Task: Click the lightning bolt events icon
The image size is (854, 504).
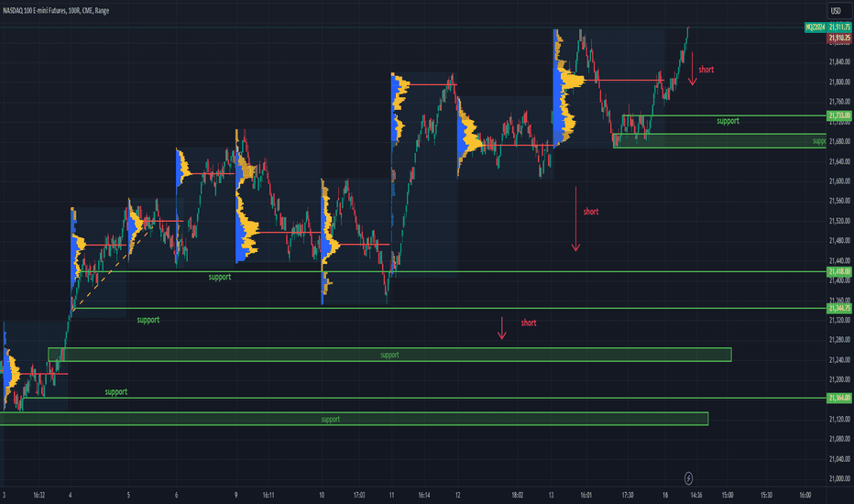Action: [688, 478]
